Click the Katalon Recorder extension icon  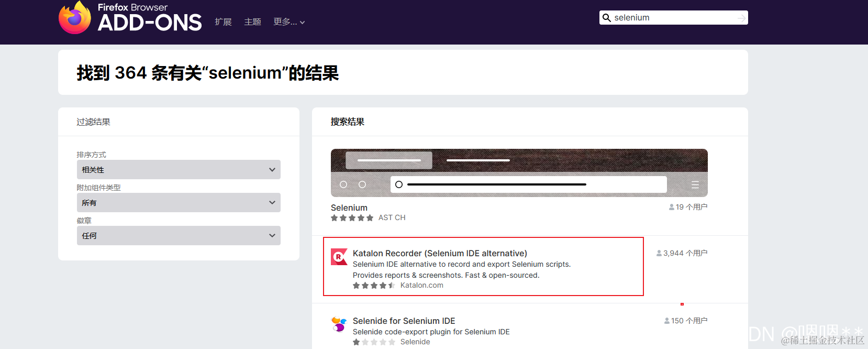click(x=339, y=257)
